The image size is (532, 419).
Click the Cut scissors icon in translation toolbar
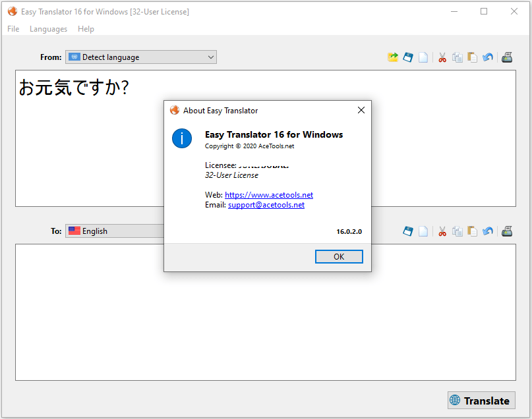click(442, 231)
